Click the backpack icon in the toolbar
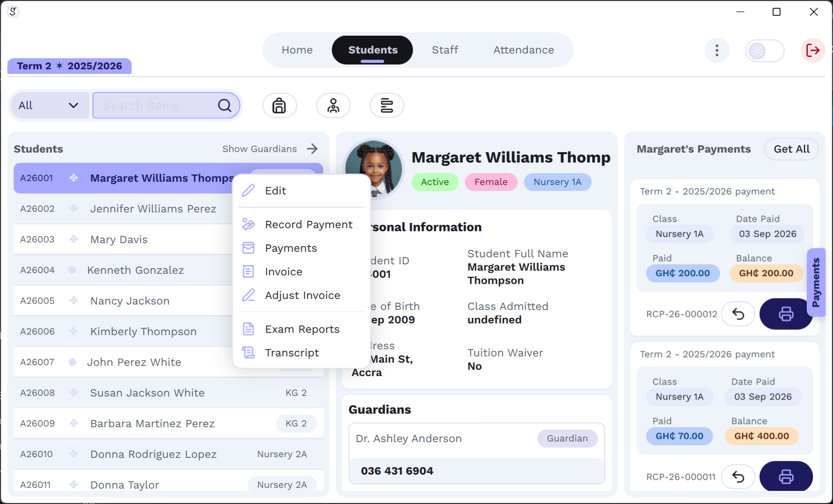 [x=279, y=105]
